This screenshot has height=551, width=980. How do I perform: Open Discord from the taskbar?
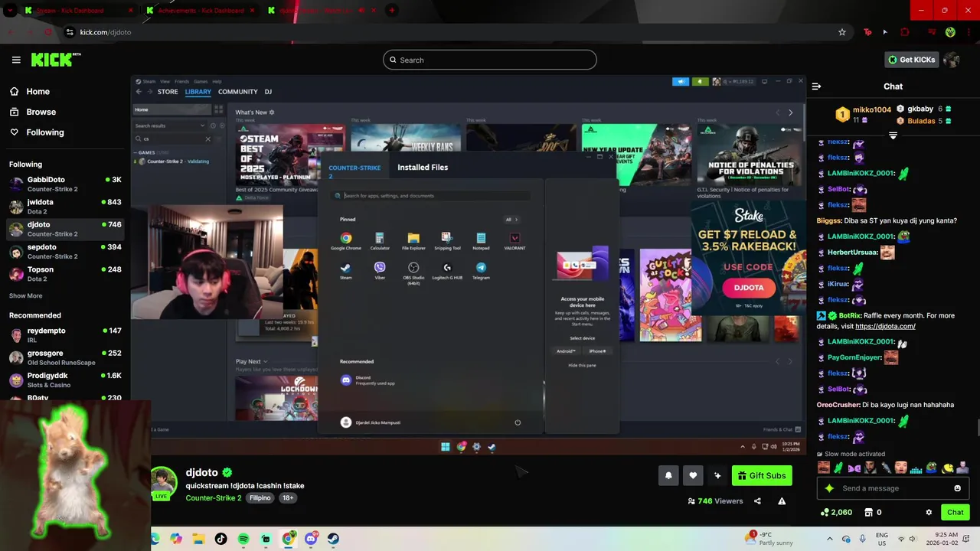(x=311, y=539)
